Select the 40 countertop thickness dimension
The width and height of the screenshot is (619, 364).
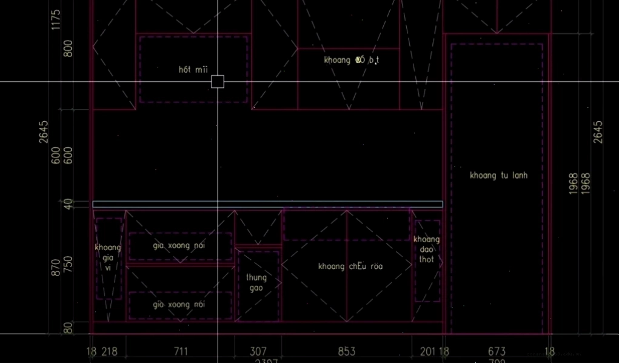click(x=69, y=204)
